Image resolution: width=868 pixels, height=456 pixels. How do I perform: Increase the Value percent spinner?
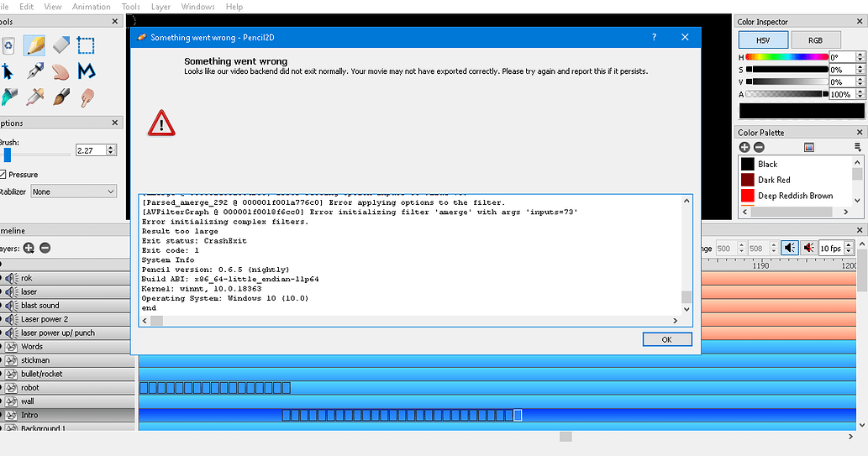tap(860, 79)
